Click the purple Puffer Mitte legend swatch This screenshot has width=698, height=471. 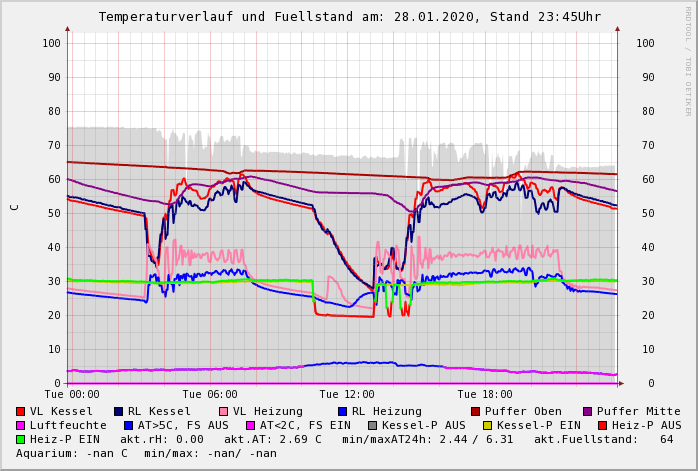point(588,411)
